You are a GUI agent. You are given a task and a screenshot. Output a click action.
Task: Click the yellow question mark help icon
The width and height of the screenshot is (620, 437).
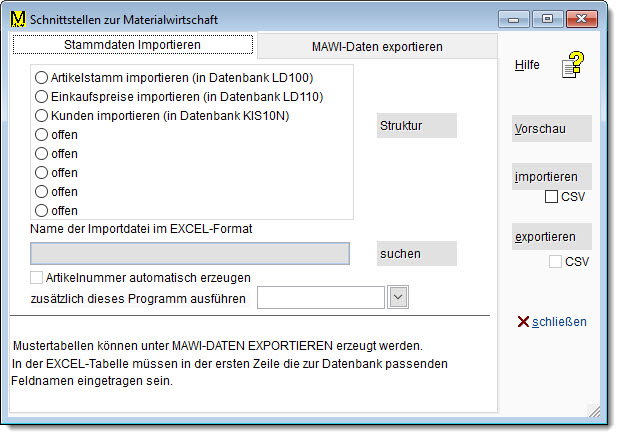[x=571, y=66]
